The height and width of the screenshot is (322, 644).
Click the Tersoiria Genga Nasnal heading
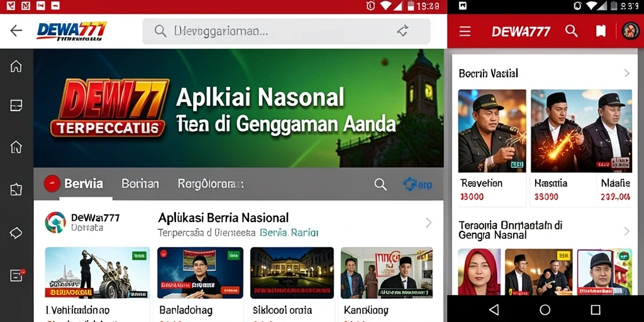point(511,230)
